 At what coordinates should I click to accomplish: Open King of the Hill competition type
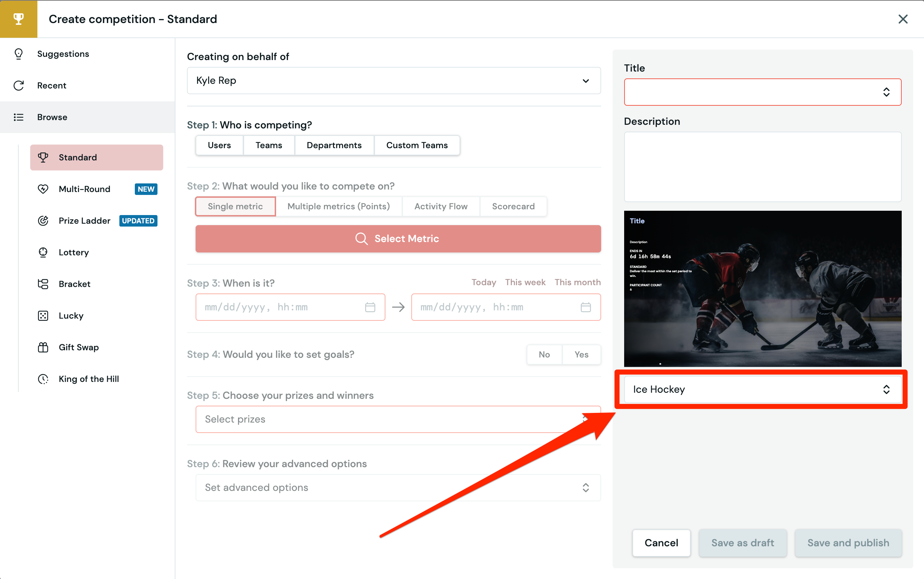88,379
